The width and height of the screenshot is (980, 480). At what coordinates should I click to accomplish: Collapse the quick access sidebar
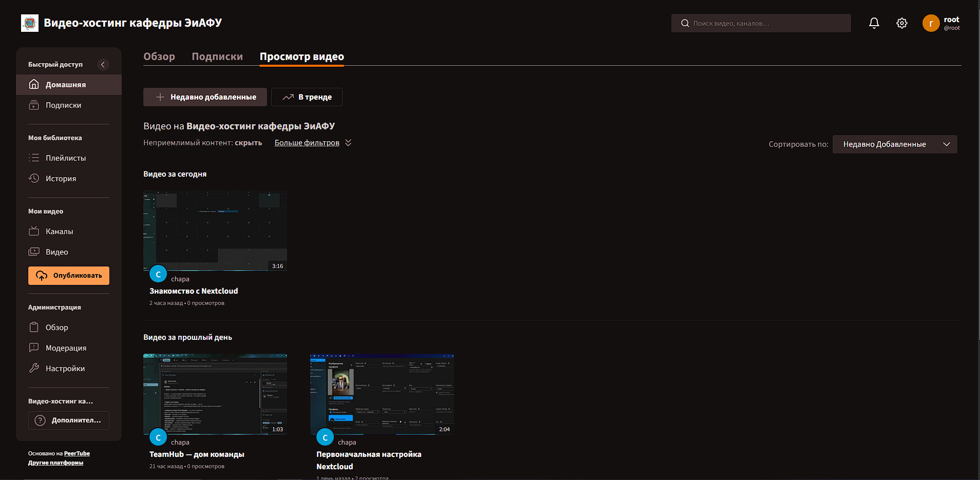(x=103, y=65)
